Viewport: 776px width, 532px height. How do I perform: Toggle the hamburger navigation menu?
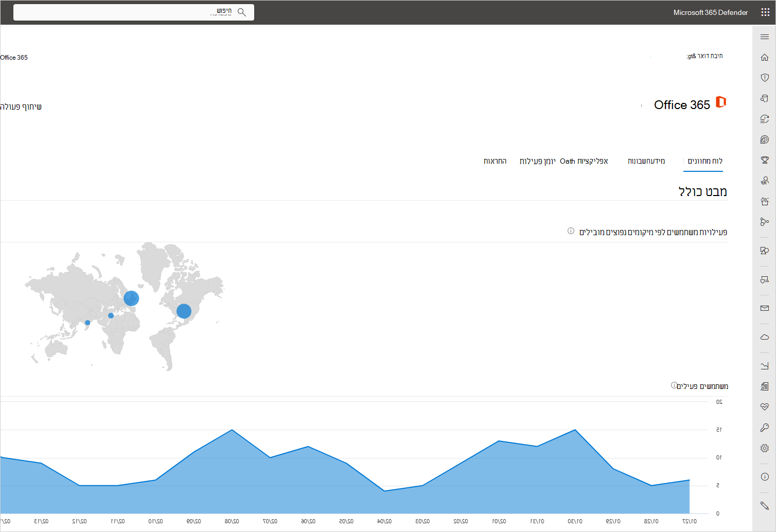pyautogui.click(x=765, y=37)
